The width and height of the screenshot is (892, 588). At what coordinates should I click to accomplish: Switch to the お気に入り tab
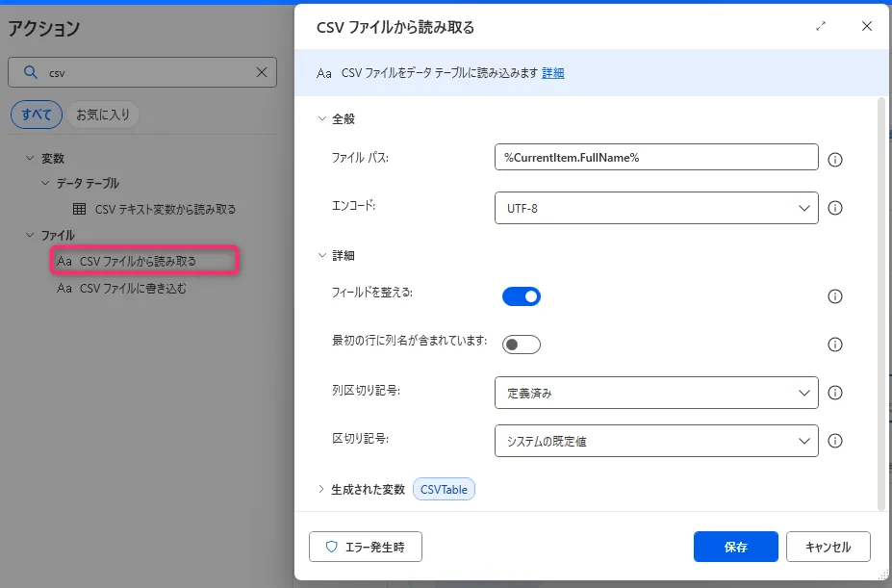coord(105,115)
